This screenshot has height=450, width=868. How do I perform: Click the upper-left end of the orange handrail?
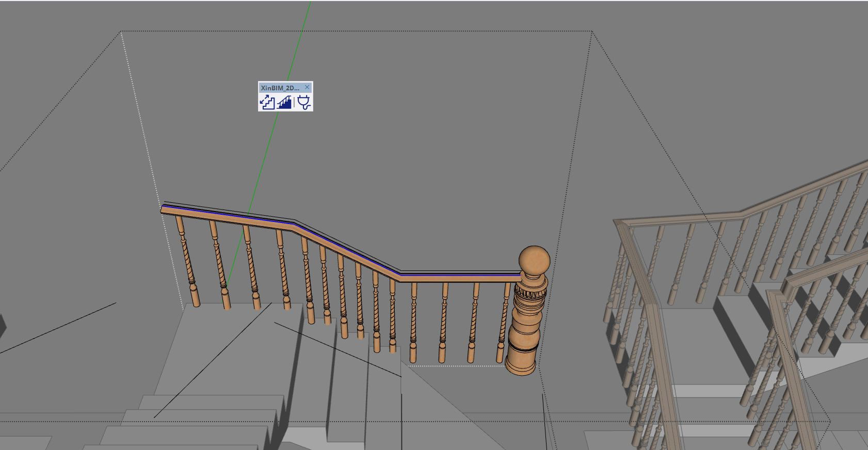[x=164, y=208]
